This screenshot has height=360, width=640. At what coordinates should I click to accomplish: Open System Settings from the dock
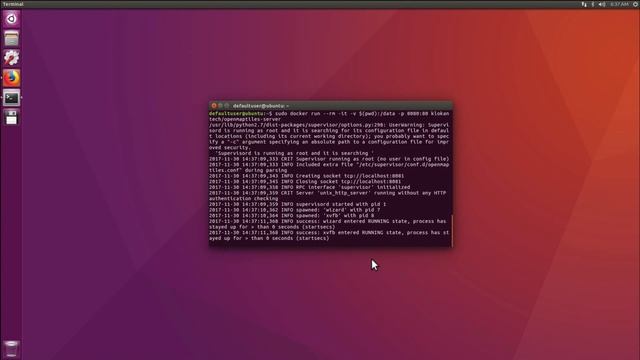[11, 58]
